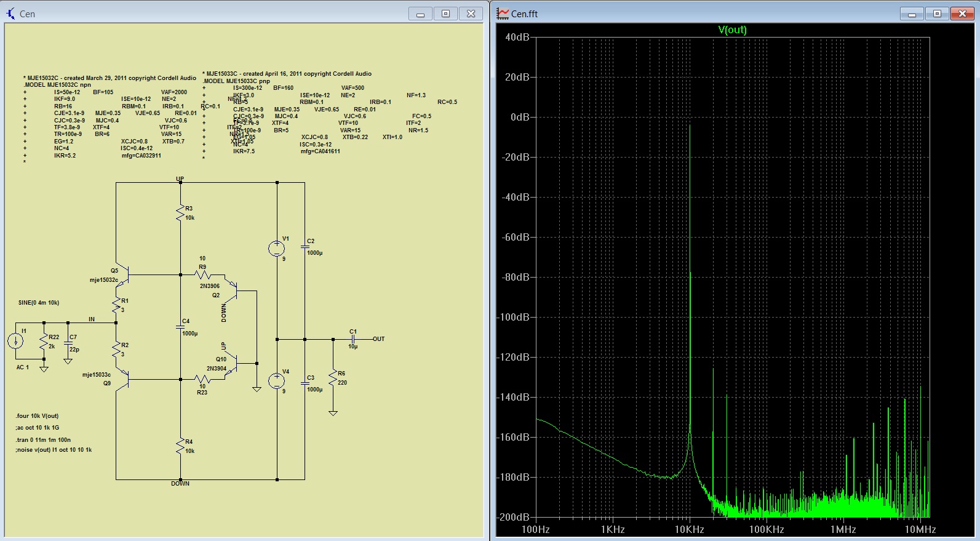
Task: Click the ground symbol below R22
Action: tap(44, 369)
